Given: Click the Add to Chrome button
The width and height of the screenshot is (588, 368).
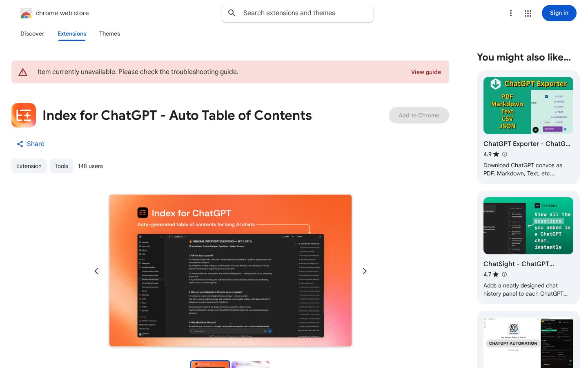Looking at the screenshot, I should pos(419,115).
